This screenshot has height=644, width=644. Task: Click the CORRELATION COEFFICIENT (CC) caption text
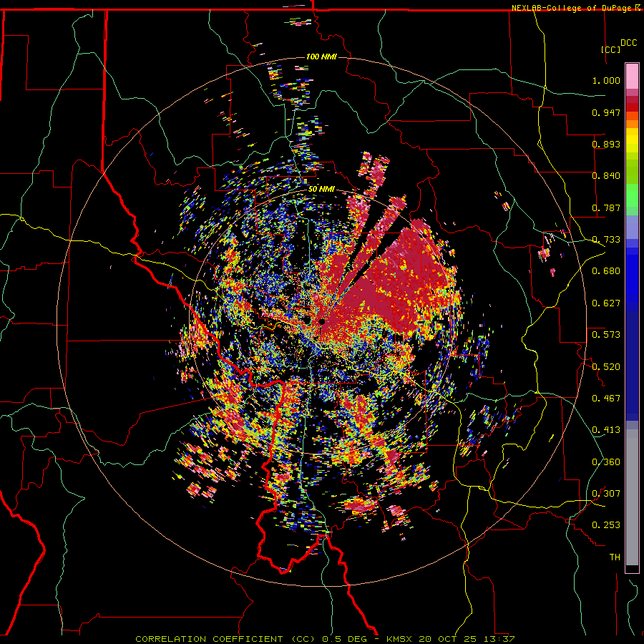pos(225,639)
